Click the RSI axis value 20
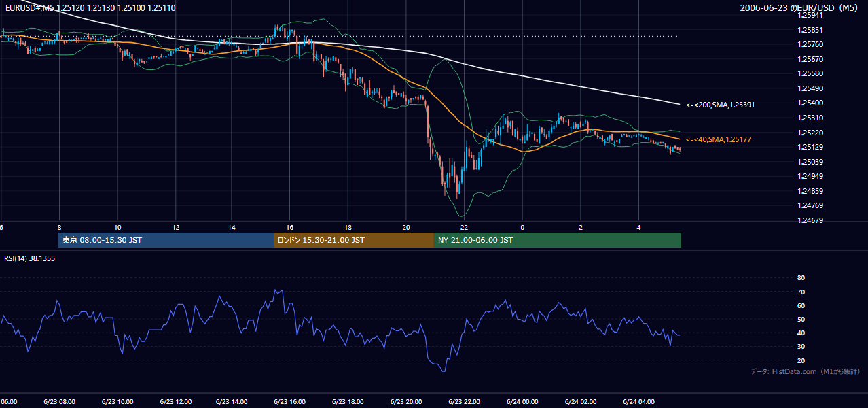 point(801,360)
